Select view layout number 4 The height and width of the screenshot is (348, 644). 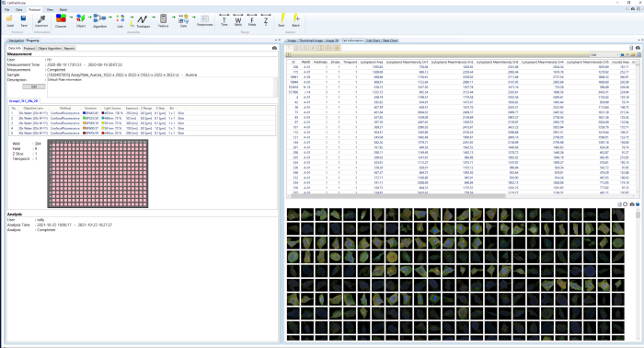point(313,48)
